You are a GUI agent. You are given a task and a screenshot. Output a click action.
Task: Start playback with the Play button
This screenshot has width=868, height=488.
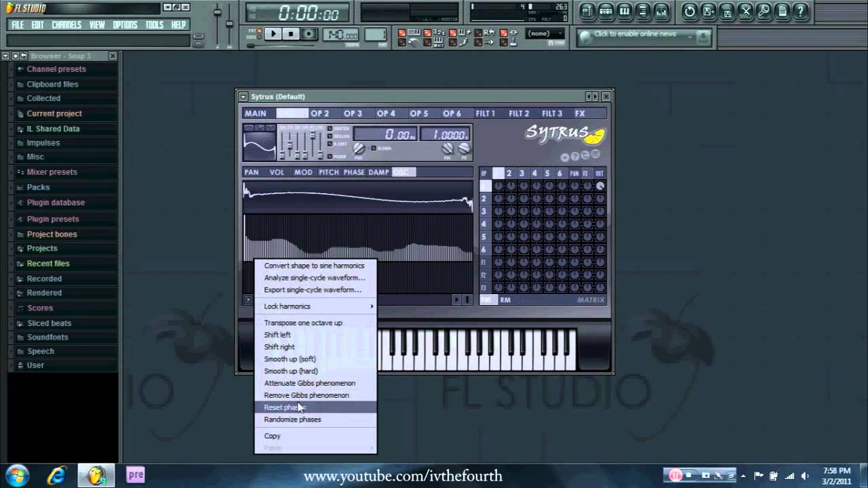pos(273,34)
